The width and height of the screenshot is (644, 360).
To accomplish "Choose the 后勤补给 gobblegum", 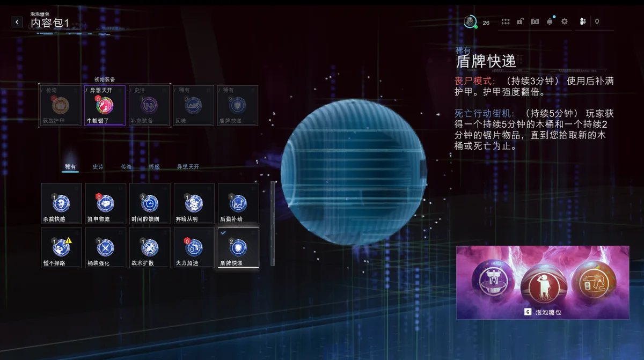I will [x=238, y=203].
